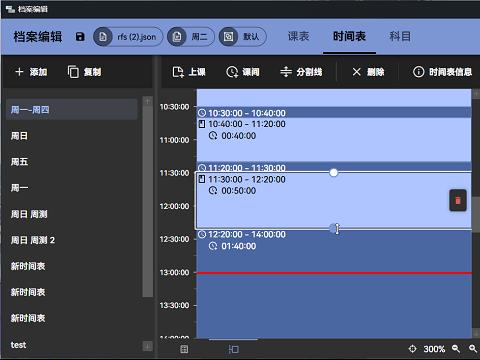Select the 周一-周四 timetable

(72, 109)
